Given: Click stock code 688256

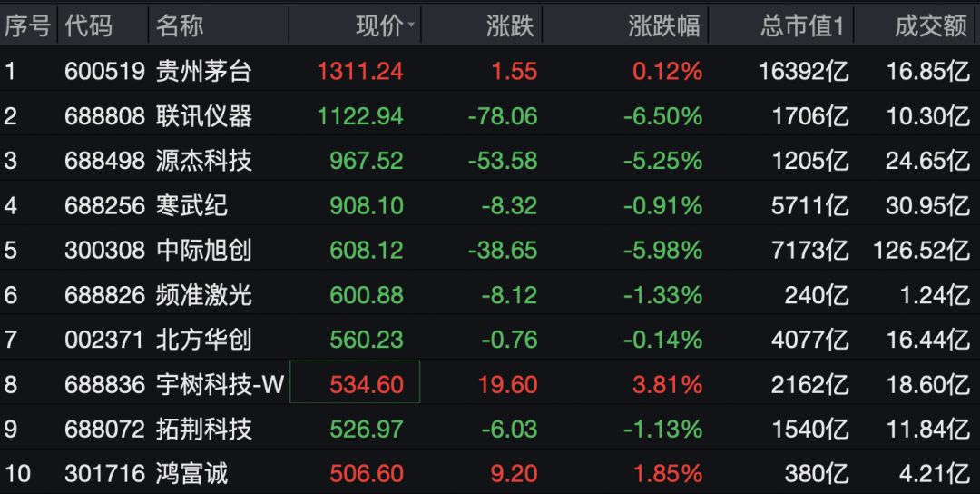Looking at the screenshot, I should tap(104, 206).
